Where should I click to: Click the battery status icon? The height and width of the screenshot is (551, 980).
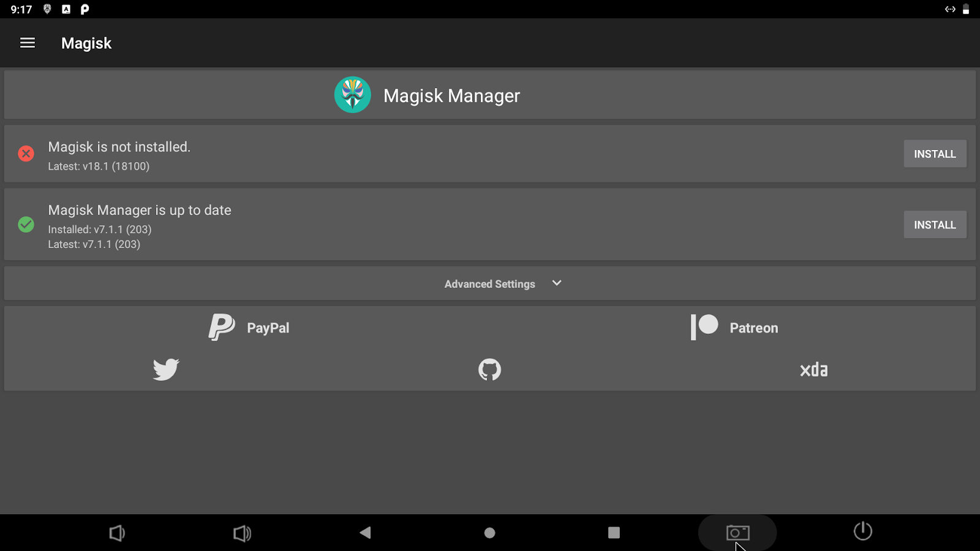[x=966, y=9]
